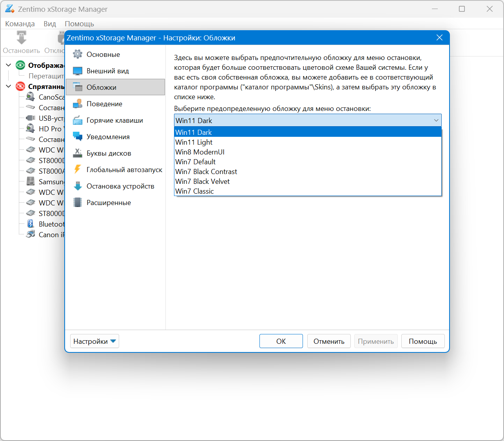Screen dimensions: 504x441
Task: Open the Настройки dropdown button
Action: [94, 341]
